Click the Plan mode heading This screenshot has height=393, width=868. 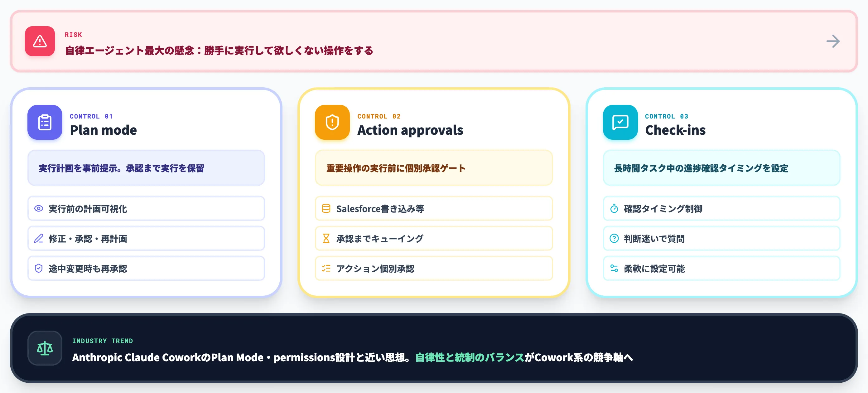click(x=104, y=130)
